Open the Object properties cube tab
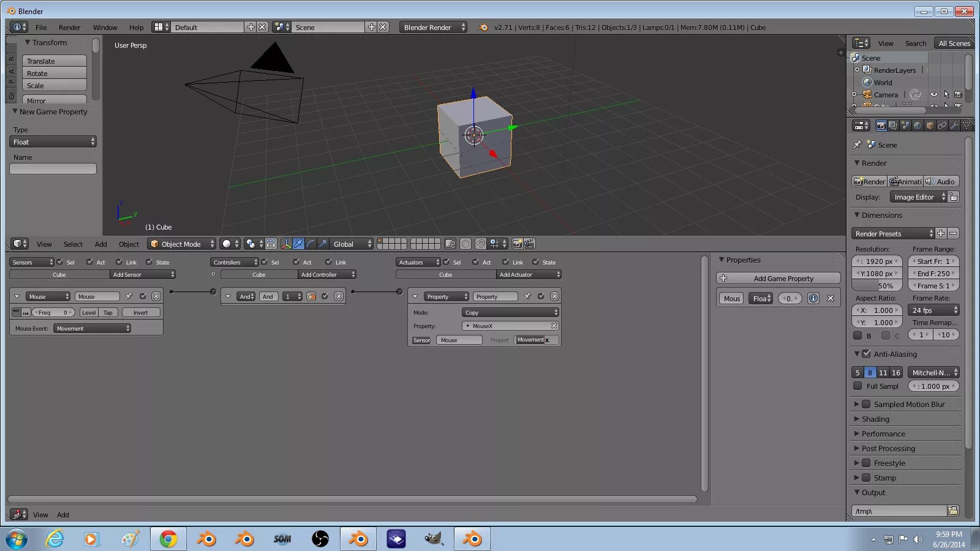 [x=930, y=126]
